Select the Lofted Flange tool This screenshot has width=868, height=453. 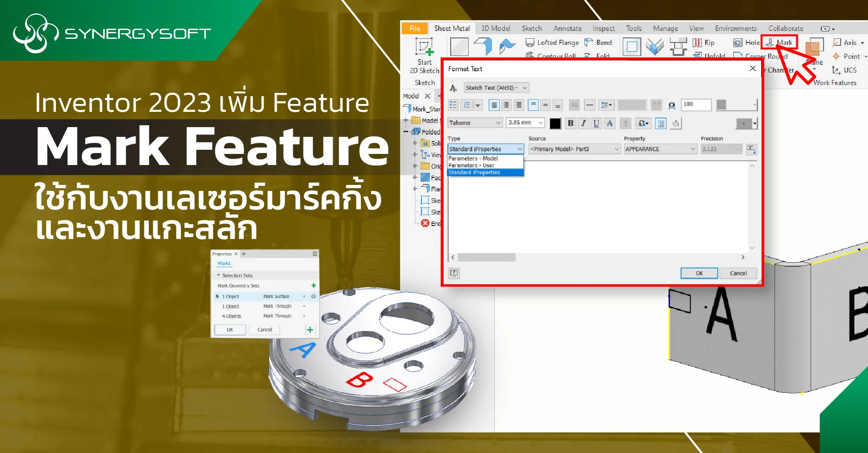[x=552, y=43]
